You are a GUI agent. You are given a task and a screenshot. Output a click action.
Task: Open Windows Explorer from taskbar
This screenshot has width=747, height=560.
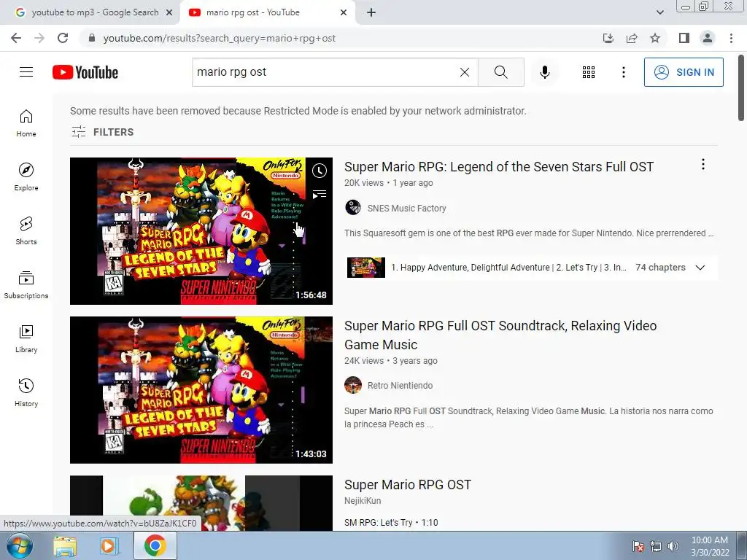(x=65, y=545)
